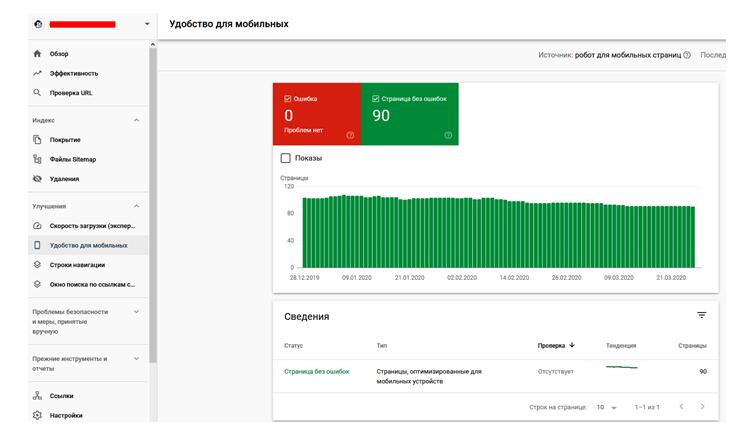Screen dimensions: 735x428
Task: Click the 90 value in table row
Action: pyautogui.click(x=703, y=371)
